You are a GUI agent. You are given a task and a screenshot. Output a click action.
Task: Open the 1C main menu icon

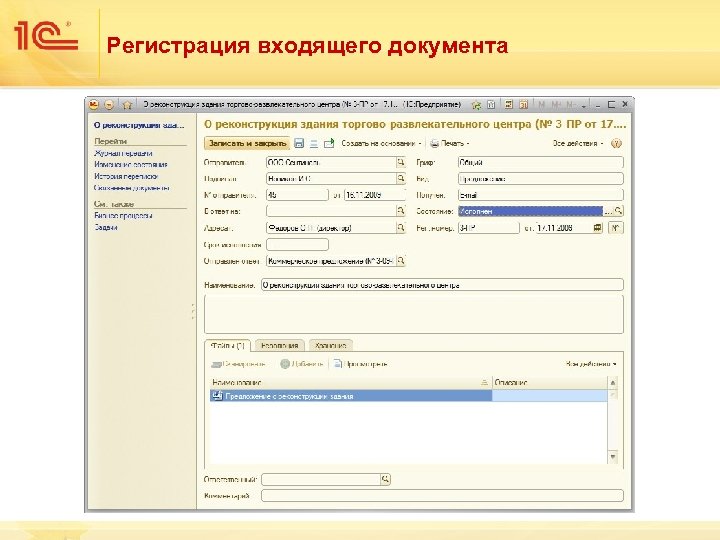pyautogui.click(x=94, y=105)
